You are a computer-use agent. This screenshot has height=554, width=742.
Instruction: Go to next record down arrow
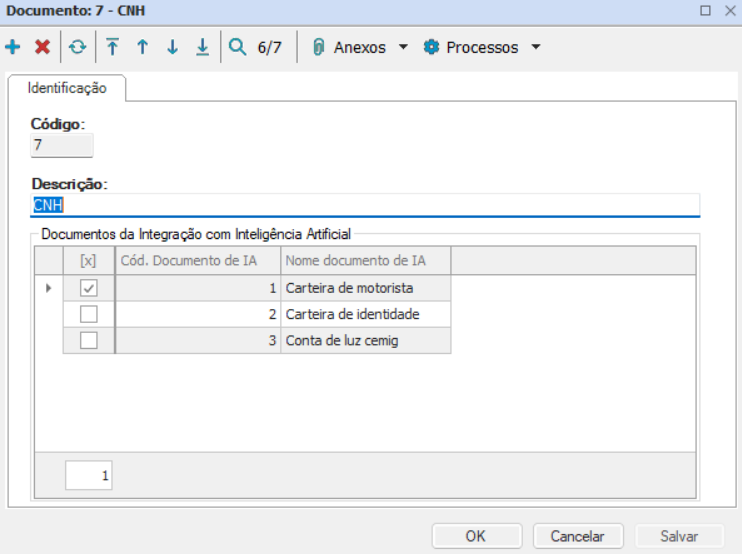click(x=172, y=47)
